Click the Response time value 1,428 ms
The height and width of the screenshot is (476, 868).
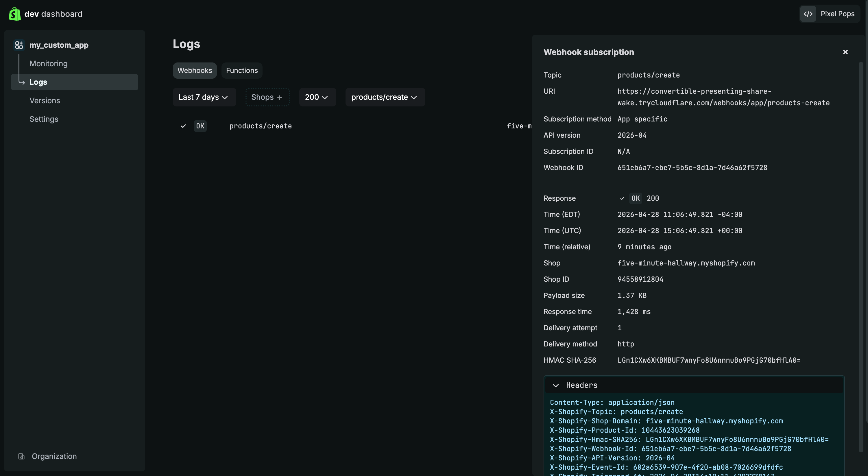[x=634, y=311]
